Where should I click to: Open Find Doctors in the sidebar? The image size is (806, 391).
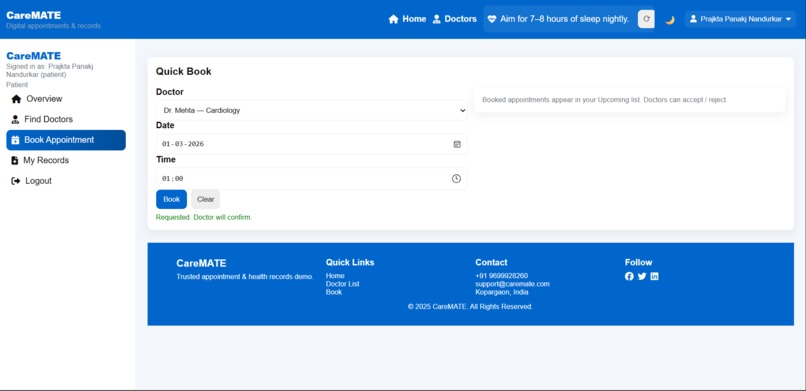[66, 119]
